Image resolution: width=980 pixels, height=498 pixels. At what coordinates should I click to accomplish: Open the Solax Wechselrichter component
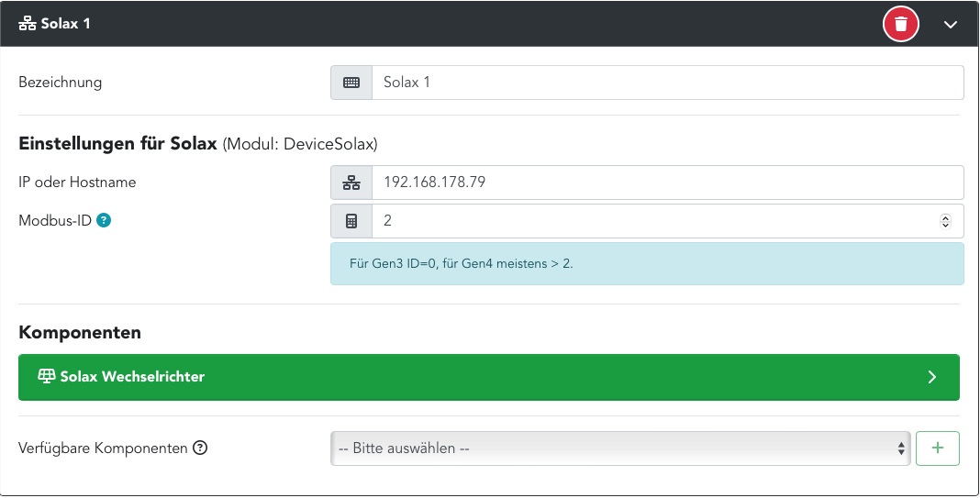pos(489,377)
